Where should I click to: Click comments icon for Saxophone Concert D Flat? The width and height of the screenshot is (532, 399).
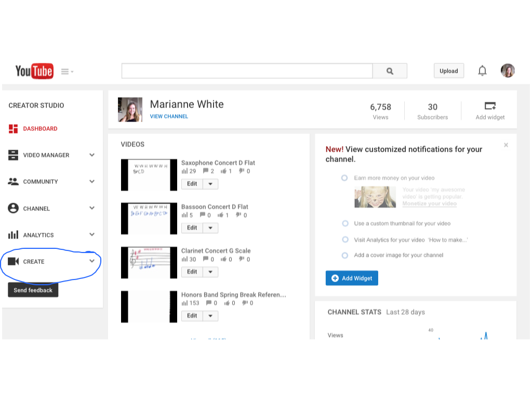(x=206, y=170)
